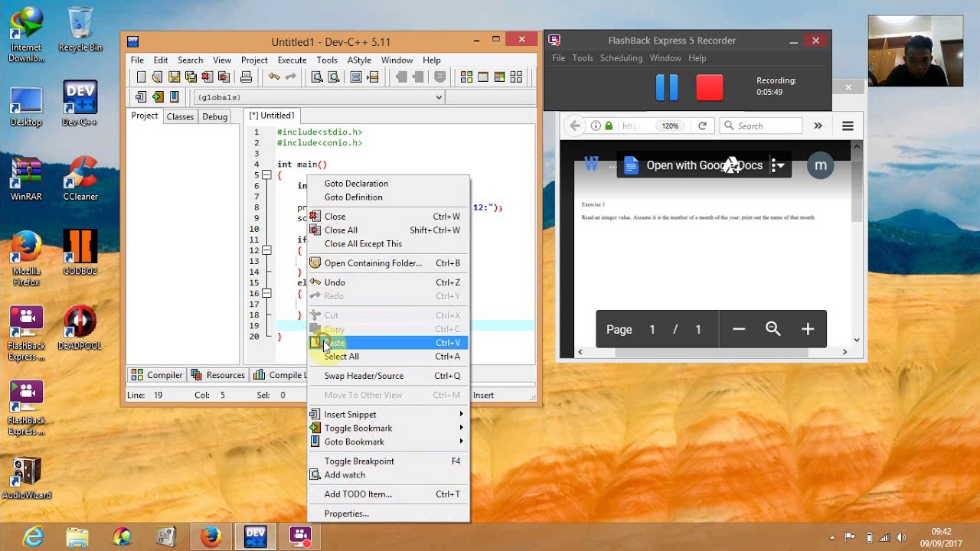980x551 pixels.
Task: Click the Rebuild All toolbar icon
Action: click(x=517, y=77)
